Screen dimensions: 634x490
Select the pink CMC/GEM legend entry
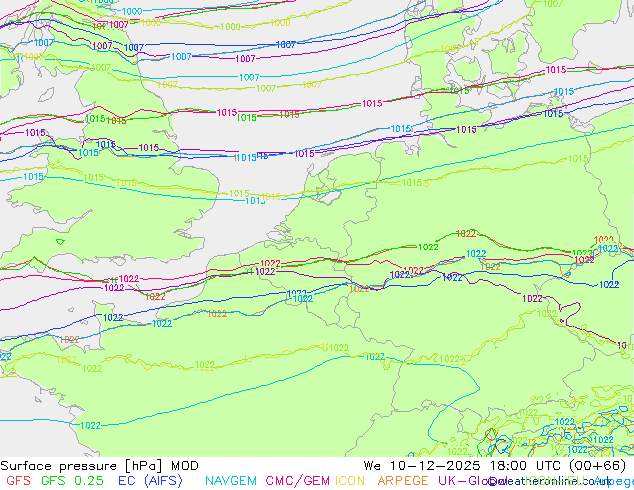[x=298, y=481]
